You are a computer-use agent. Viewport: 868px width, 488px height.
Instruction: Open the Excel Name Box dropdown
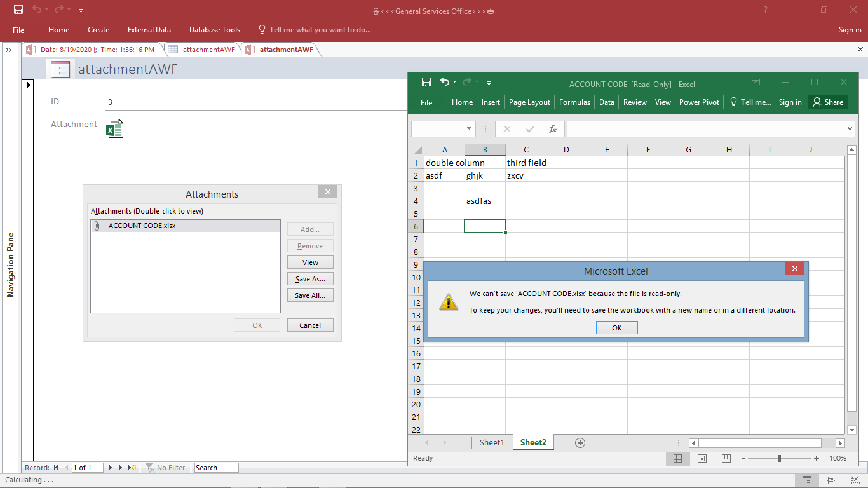(x=470, y=129)
